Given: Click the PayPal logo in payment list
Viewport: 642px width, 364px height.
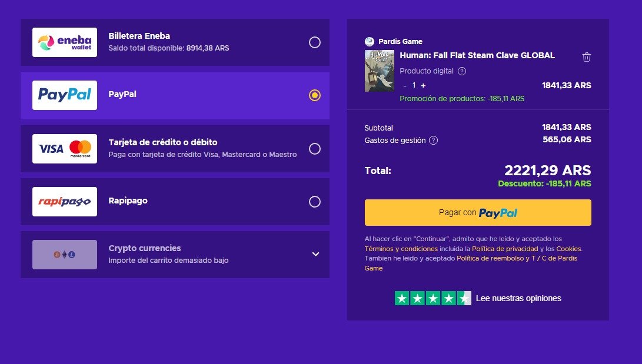Looking at the screenshot, I should tap(65, 95).
